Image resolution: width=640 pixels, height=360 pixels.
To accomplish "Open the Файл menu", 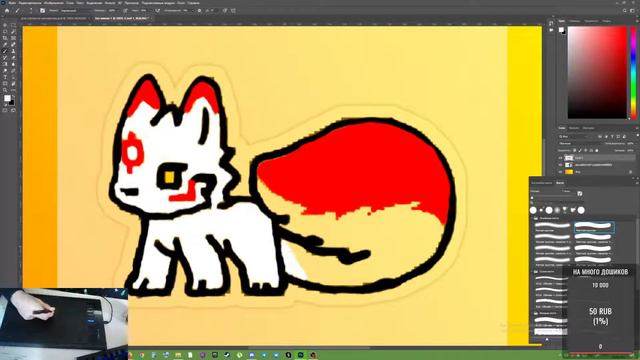I will pyautogui.click(x=12, y=3).
